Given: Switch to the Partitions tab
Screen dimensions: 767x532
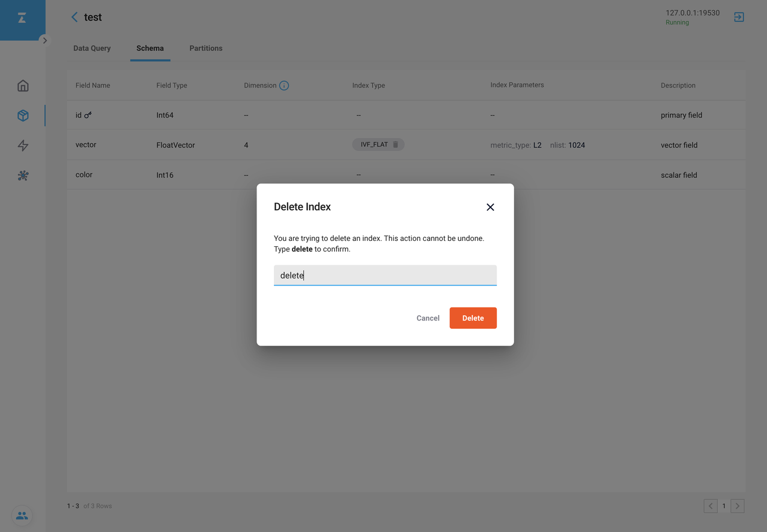Looking at the screenshot, I should click(x=206, y=49).
